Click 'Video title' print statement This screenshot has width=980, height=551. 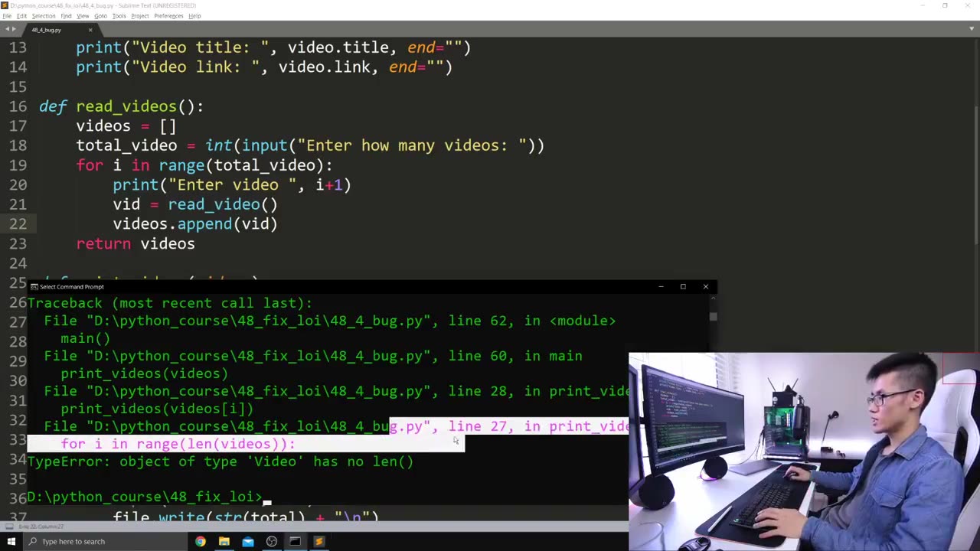pos(273,47)
